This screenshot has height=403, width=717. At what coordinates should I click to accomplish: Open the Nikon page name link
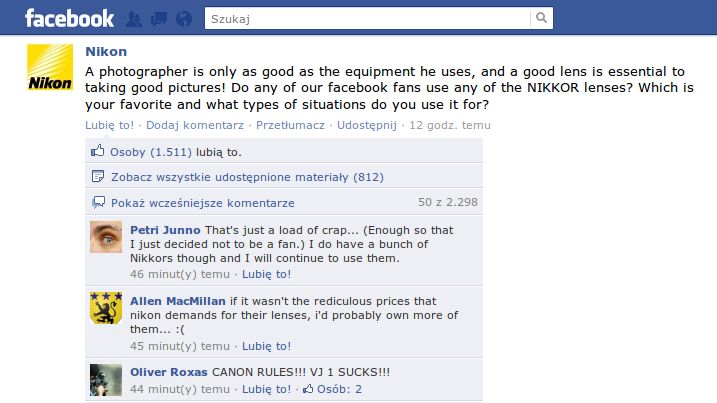click(106, 51)
